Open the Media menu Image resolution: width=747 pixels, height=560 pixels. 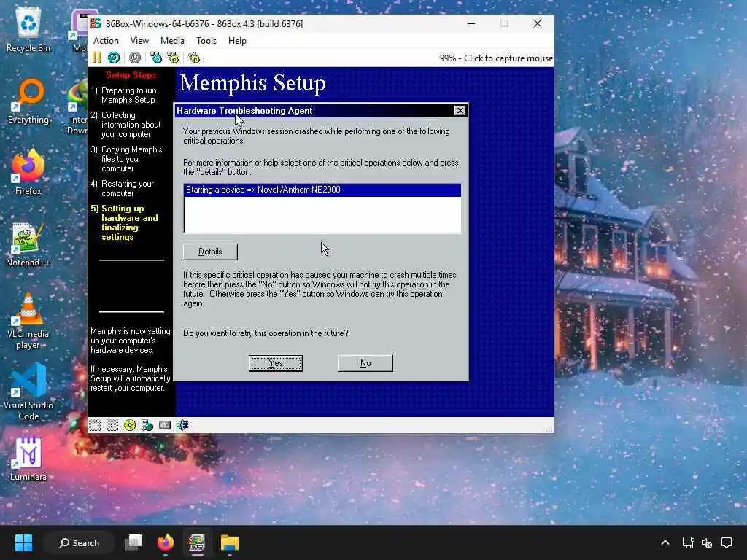click(172, 41)
